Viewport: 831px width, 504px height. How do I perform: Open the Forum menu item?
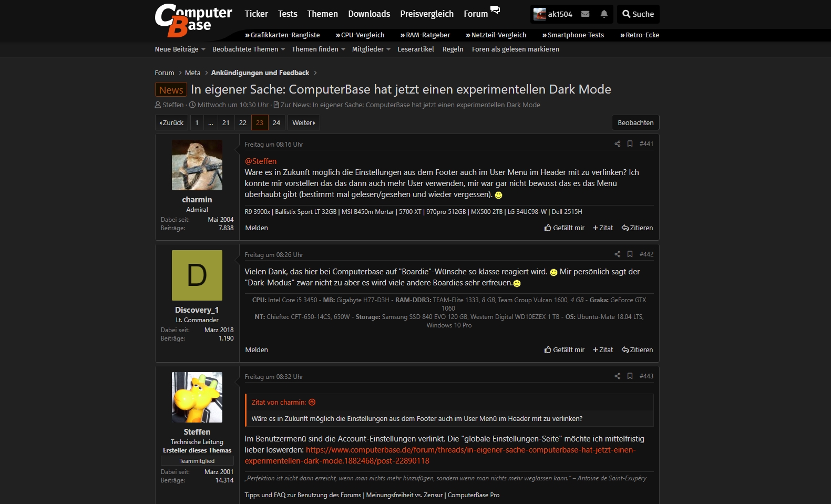[476, 14]
